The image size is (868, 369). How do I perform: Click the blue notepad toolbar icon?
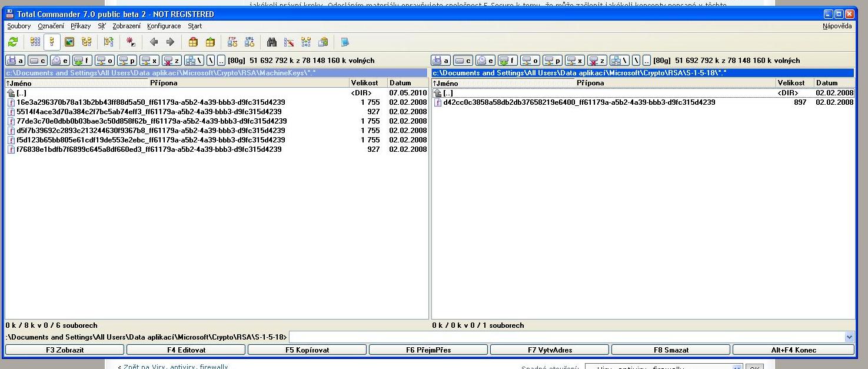coord(345,42)
